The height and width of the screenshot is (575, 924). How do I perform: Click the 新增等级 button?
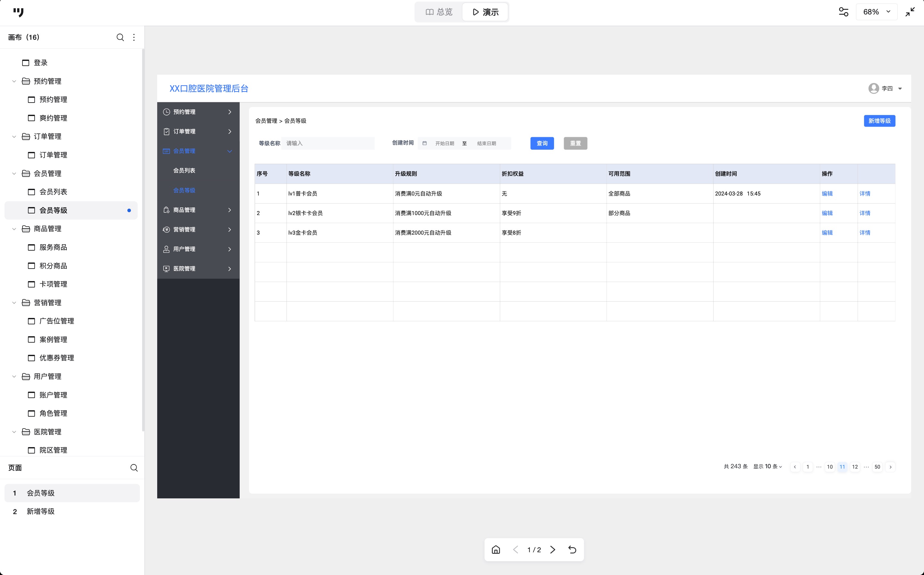(x=879, y=121)
